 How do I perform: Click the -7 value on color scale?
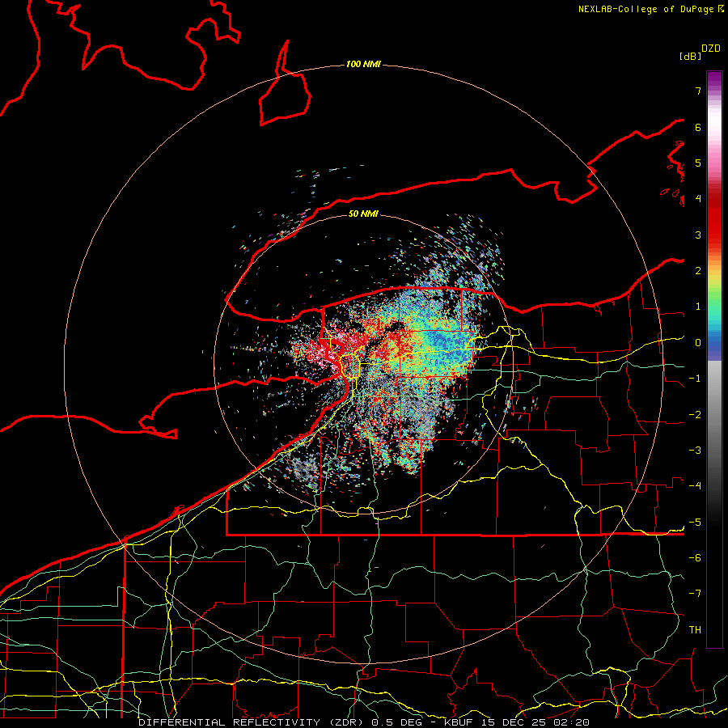(x=695, y=594)
